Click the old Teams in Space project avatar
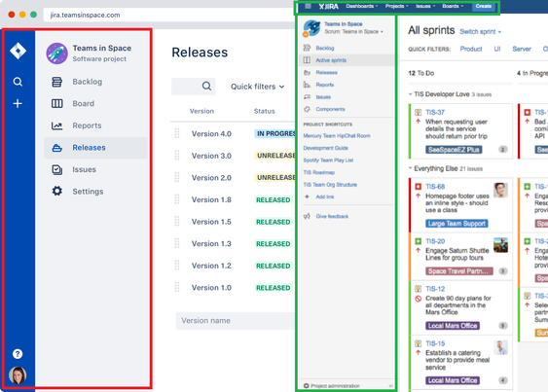The image size is (548, 392). click(311, 28)
